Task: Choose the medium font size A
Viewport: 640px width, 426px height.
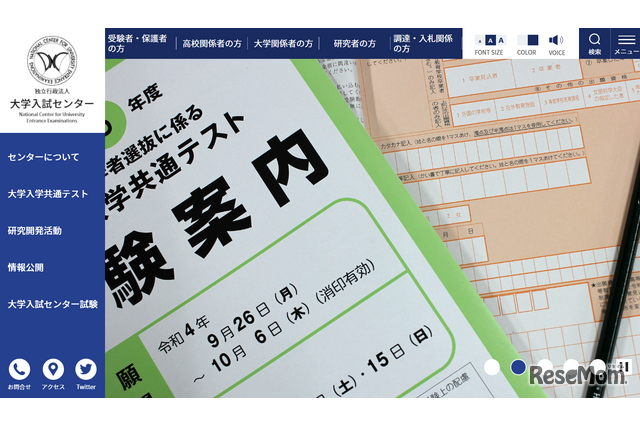Action: pyautogui.click(x=490, y=40)
